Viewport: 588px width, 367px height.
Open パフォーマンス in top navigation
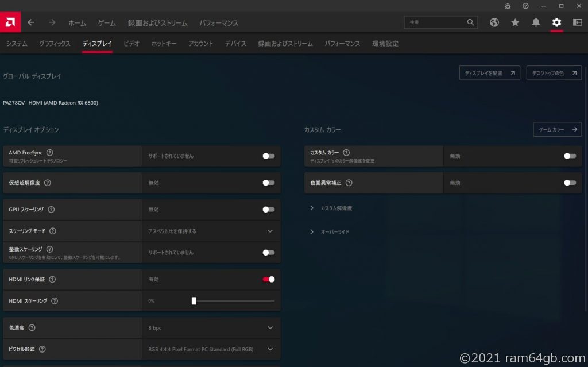pyautogui.click(x=219, y=23)
